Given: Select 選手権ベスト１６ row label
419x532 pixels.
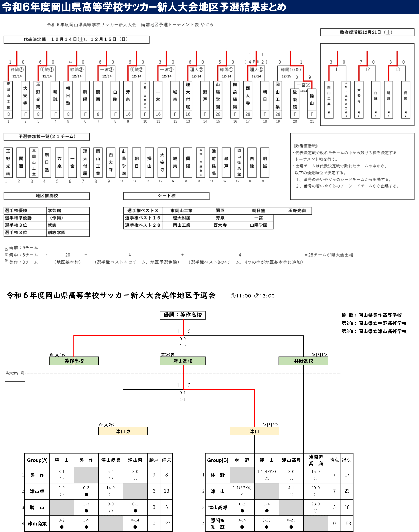Looking at the screenshot, I should (x=143, y=218).
